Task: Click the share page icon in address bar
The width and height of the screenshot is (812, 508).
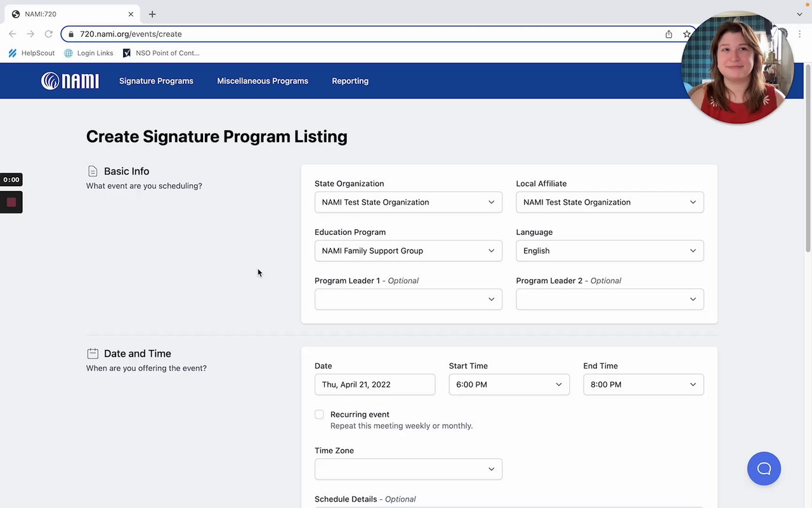Action: click(x=669, y=34)
